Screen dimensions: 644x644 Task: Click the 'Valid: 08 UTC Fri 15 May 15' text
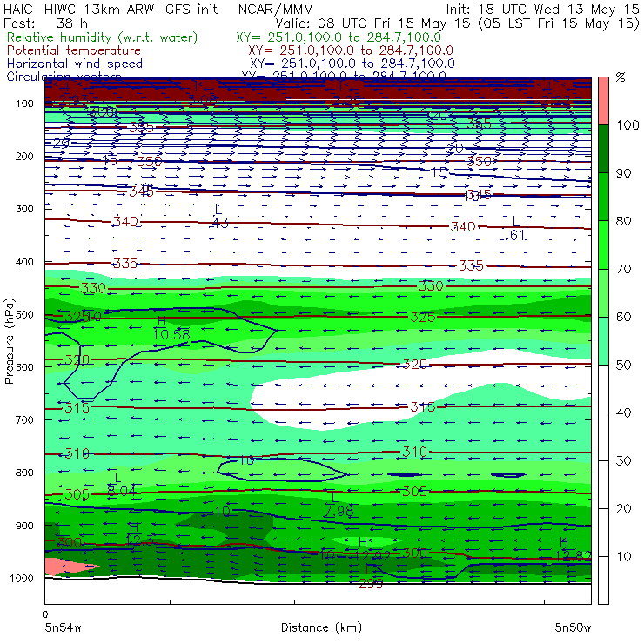372,23
